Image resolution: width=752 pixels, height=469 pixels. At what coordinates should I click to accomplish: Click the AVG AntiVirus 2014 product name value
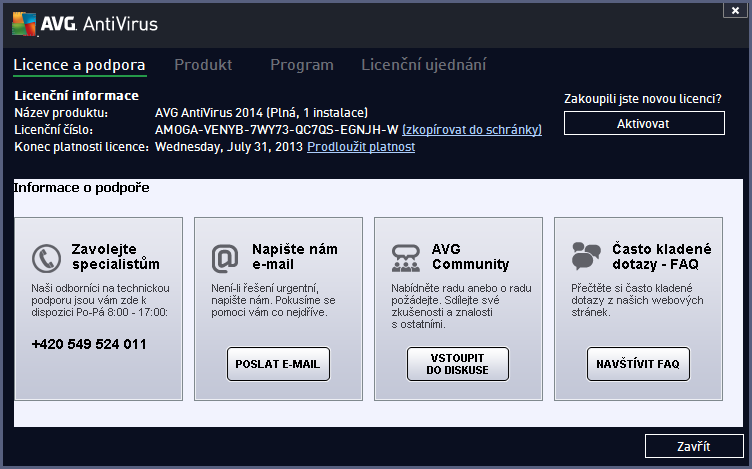click(261, 113)
